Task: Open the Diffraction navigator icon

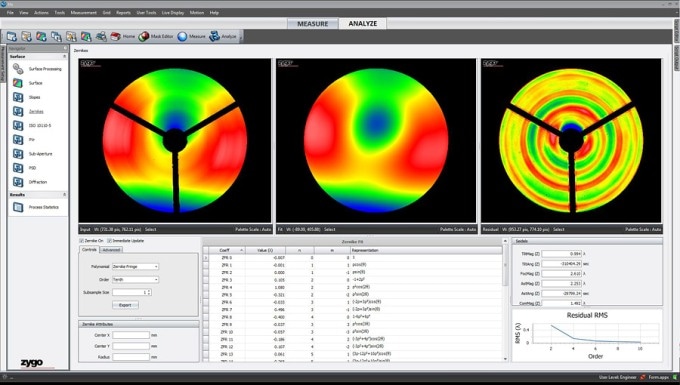Action: [18, 182]
